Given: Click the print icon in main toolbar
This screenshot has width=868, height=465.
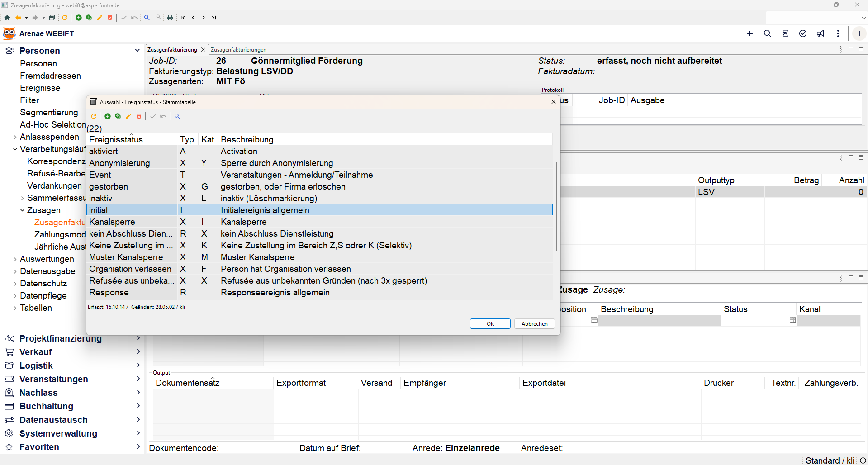Looking at the screenshot, I should tap(170, 18).
